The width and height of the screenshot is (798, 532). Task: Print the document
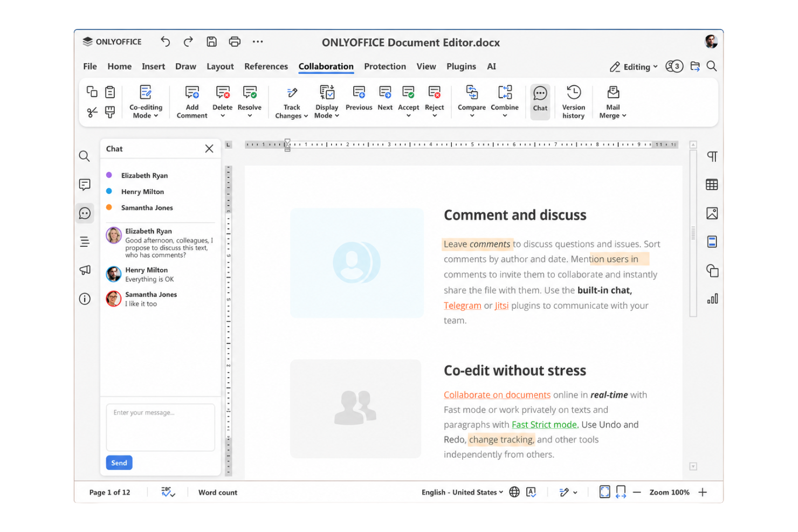click(x=235, y=42)
